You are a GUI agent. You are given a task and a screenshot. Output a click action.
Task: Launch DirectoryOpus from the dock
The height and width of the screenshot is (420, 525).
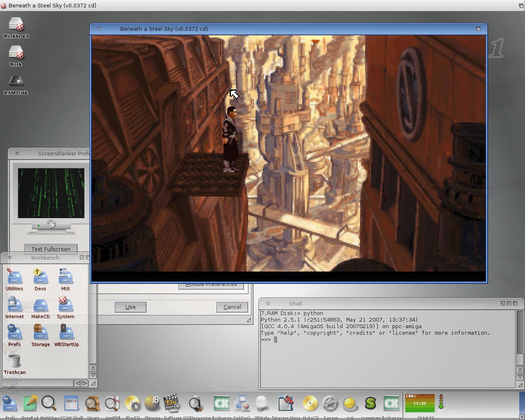pos(285,404)
